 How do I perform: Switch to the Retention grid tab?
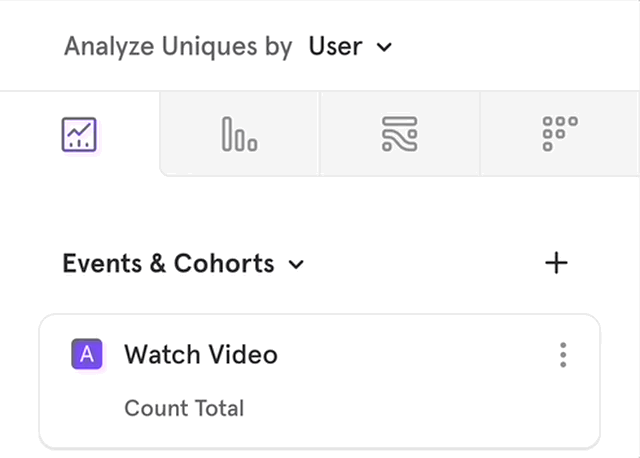tap(560, 134)
